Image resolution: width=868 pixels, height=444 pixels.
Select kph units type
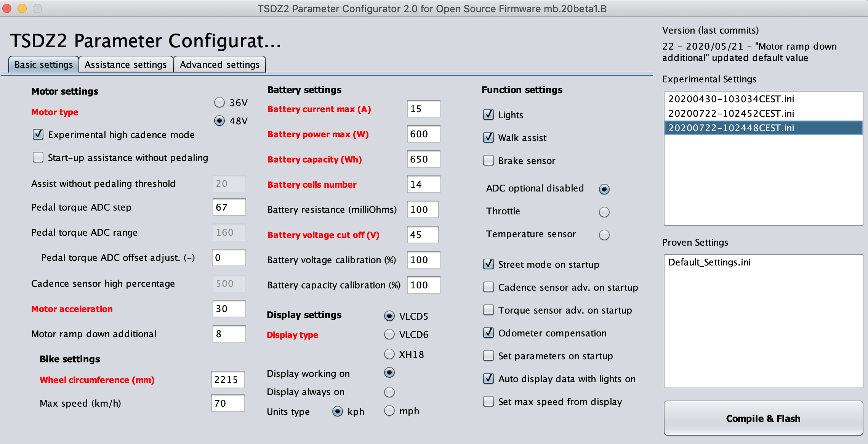(x=338, y=411)
